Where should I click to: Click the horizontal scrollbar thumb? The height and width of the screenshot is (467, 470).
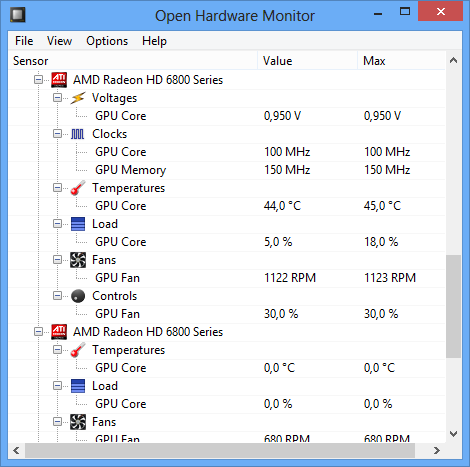click(x=220, y=451)
